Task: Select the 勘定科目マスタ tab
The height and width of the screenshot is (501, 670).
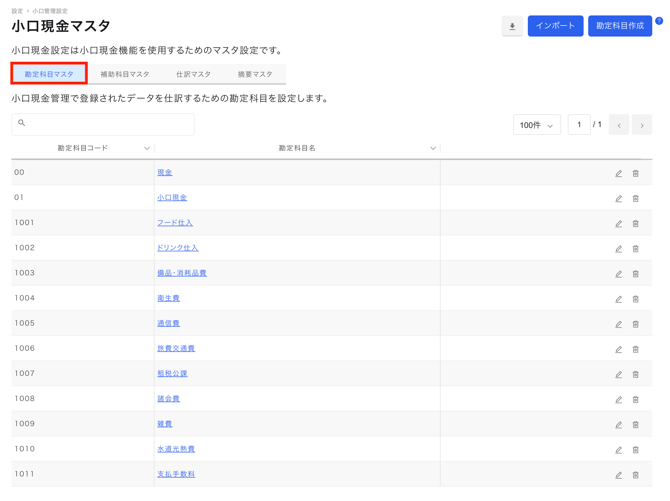Action: 49,74
